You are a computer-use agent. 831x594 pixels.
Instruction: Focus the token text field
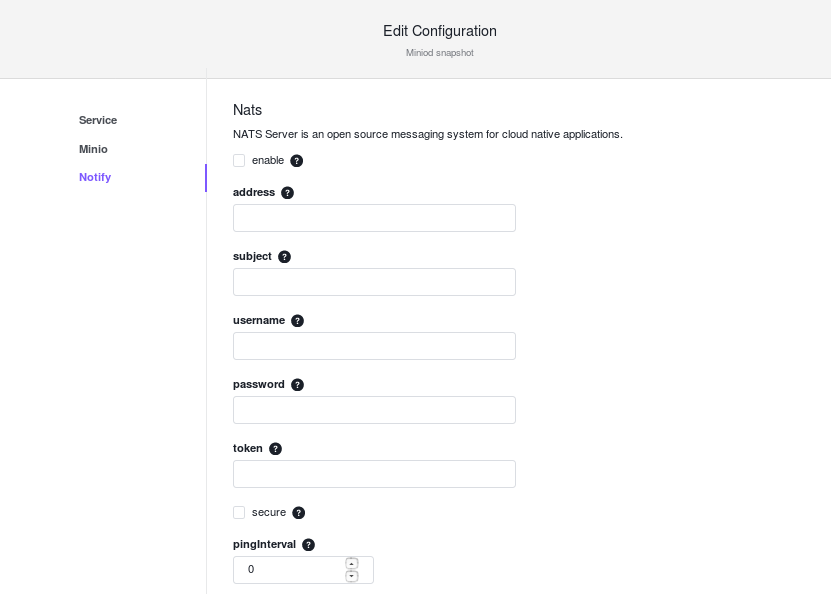[x=374, y=474]
